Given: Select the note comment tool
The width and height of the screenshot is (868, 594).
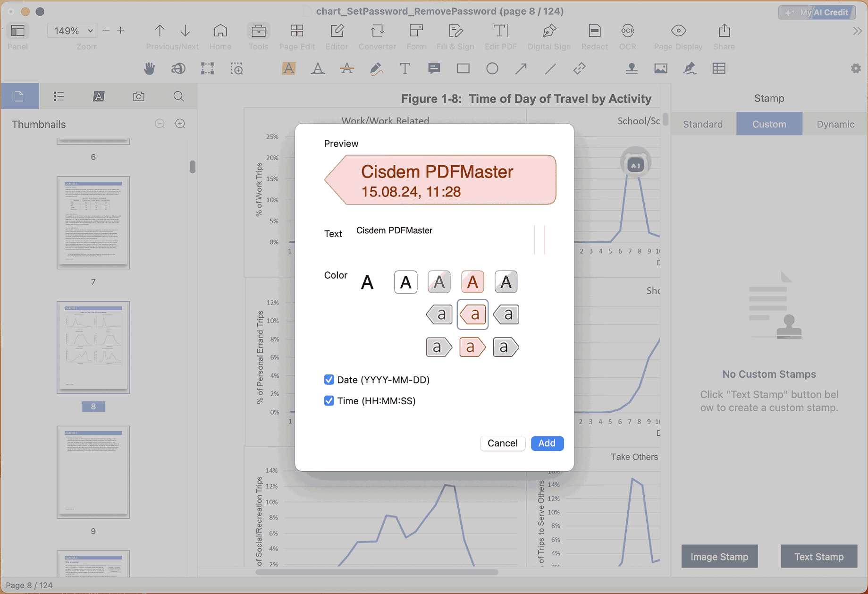Looking at the screenshot, I should pyautogui.click(x=434, y=68).
